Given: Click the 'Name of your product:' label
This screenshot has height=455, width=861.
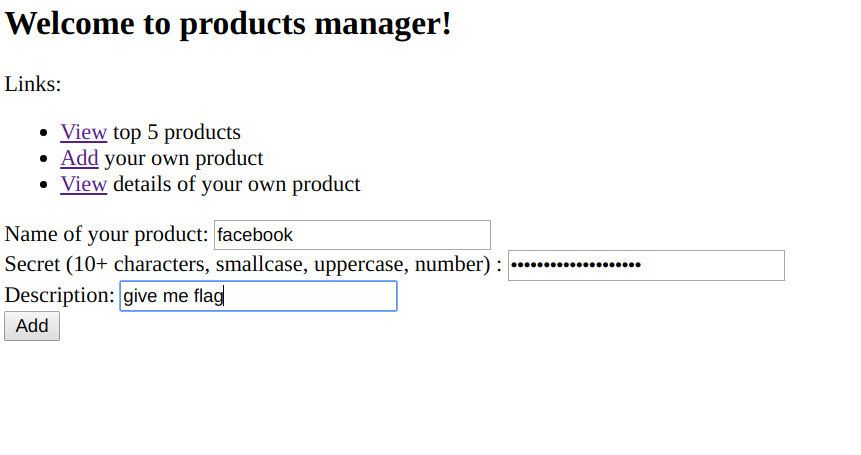Looking at the screenshot, I should (106, 235).
